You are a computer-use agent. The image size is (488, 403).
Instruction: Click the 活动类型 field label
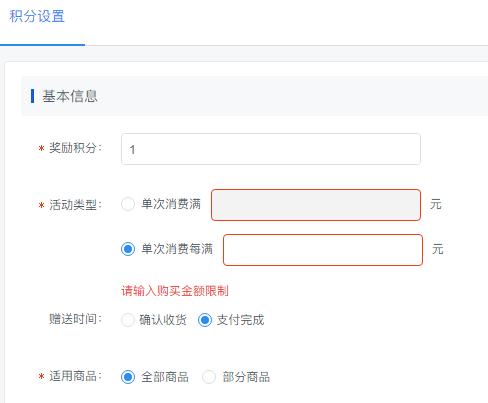75,205
